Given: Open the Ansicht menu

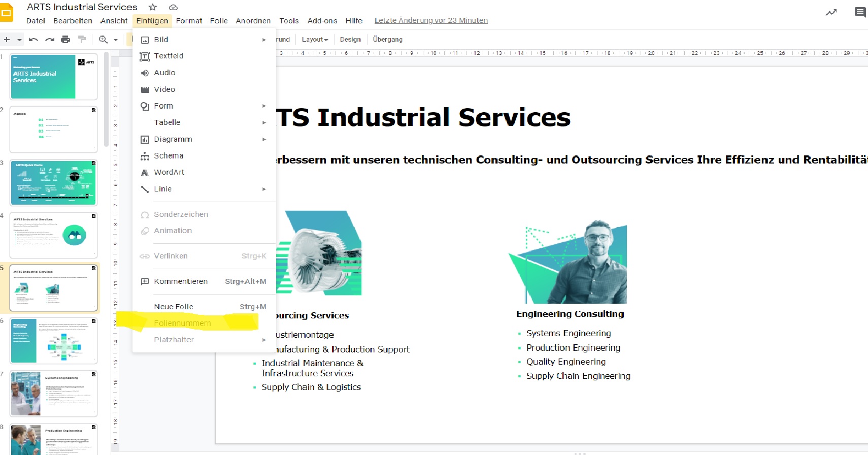Looking at the screenshot, I should [114, 21].
